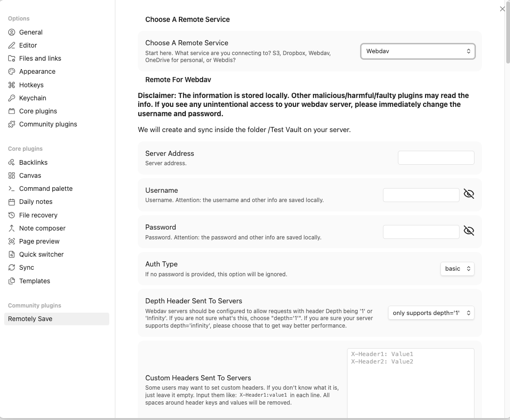Viewport: 510px width, 420px height.
Task: Click the Quick switcher file icon
Action: 12,254
